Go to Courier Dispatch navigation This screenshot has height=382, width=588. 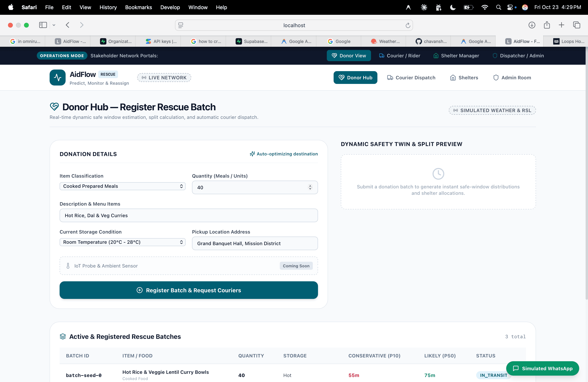pos(411,78)
